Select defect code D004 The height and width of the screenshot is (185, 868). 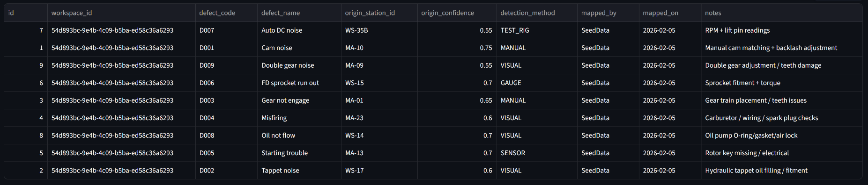click(x=226, y=118)
